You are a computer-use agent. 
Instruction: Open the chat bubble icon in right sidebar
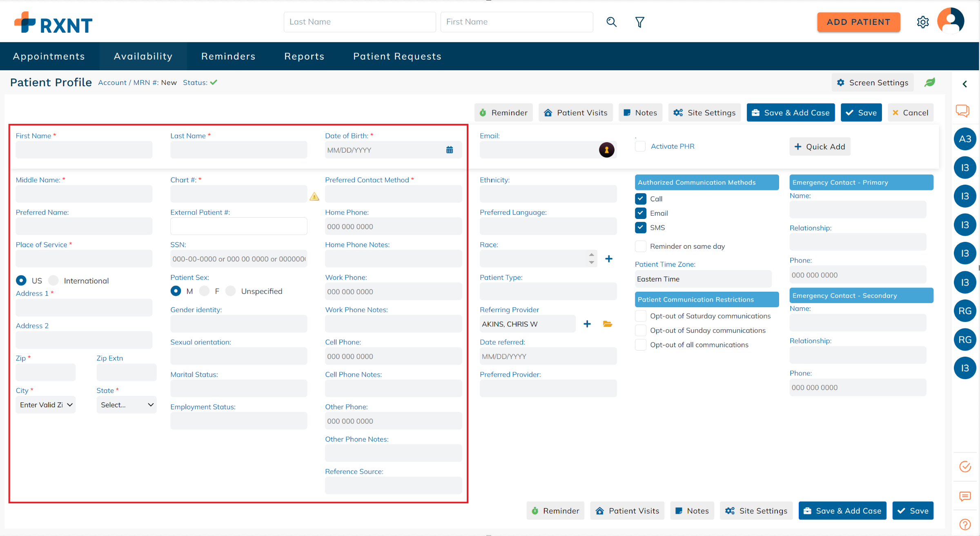pos(963,111)
